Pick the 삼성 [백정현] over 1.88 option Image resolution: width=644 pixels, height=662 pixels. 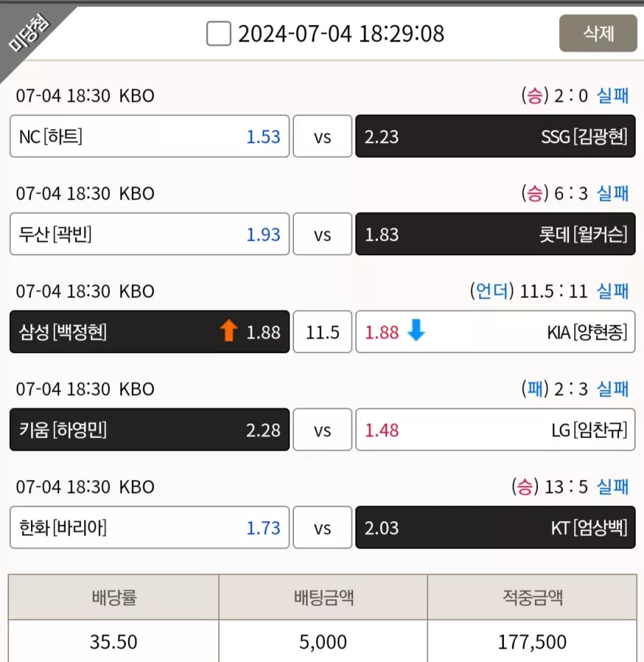pyautogui.click(x=149, y=332)
